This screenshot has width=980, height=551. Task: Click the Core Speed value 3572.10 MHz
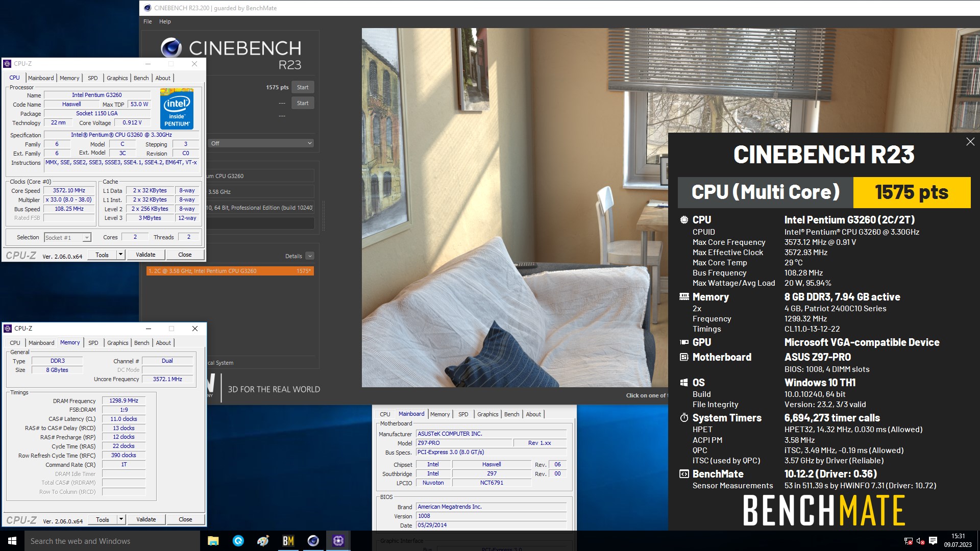coord(69,190)
